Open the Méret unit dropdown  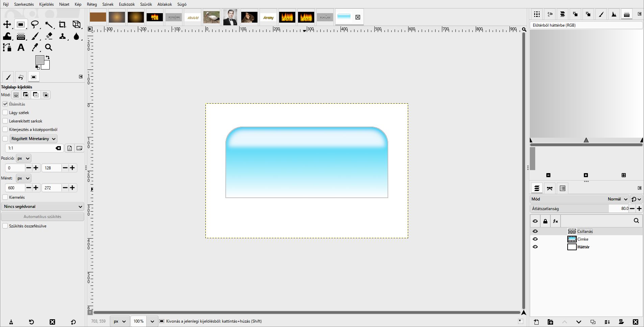tap(23, 178)
